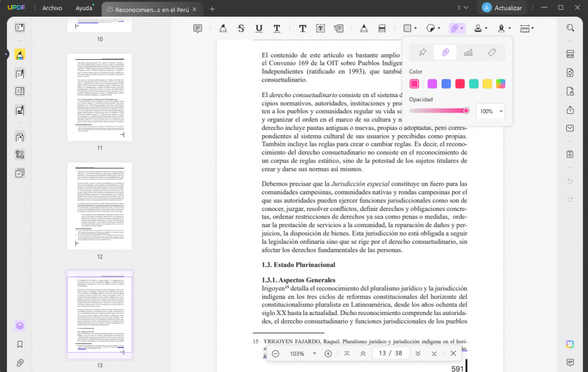The height and width of the screenshot is (372, 588).
Task: Open the Search tool in the right sidebar
Action: [x=570, y=28]
